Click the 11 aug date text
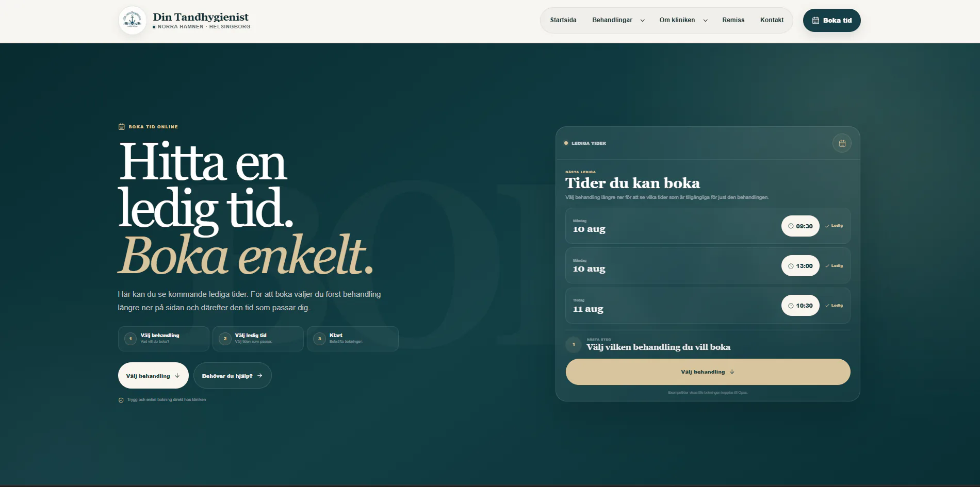Viewport: 980px width, 487px height. 588,309
